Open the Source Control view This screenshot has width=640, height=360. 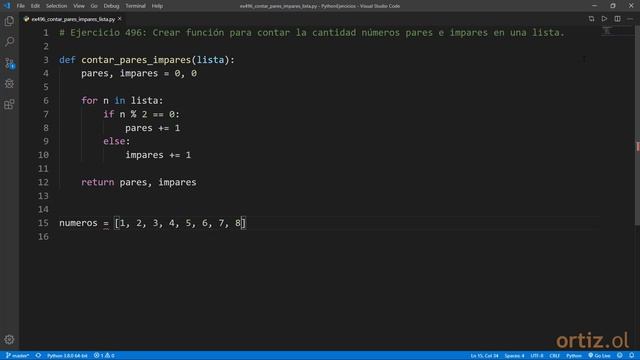[x=9, y=63]
